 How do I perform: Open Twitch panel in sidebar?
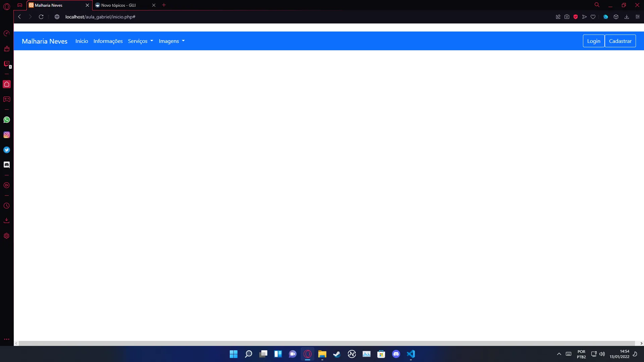point(7,64)
